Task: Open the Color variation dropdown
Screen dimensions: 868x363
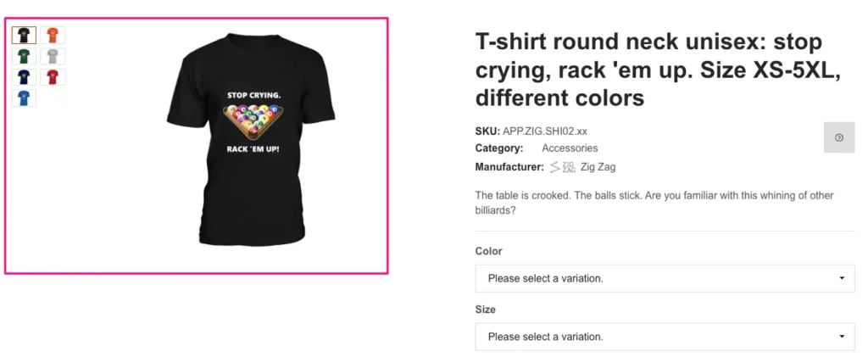Action: tap(665, 278)
